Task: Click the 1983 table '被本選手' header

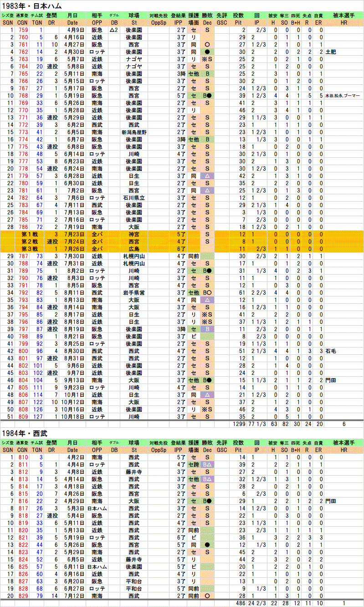Action: (344, 16)
